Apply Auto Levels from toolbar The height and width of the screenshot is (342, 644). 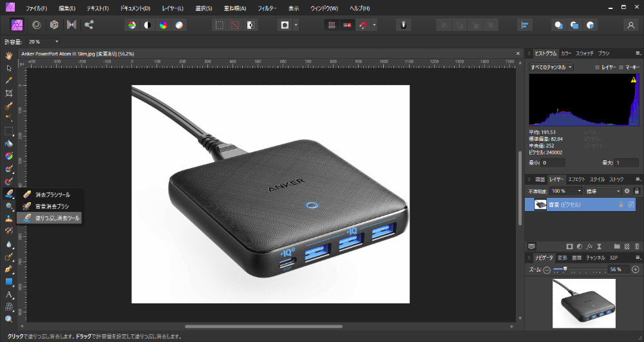(x=132, y=25)
